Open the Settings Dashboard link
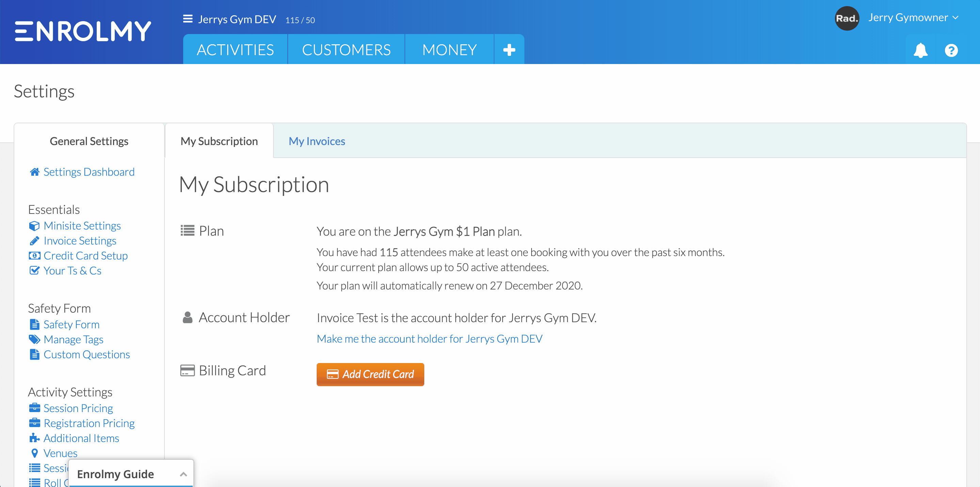Viewport: 980px width, 487px height. [x=89, y=172]
